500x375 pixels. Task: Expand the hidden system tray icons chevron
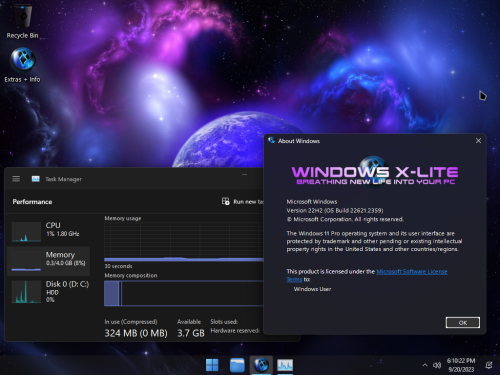pos(425,365)
